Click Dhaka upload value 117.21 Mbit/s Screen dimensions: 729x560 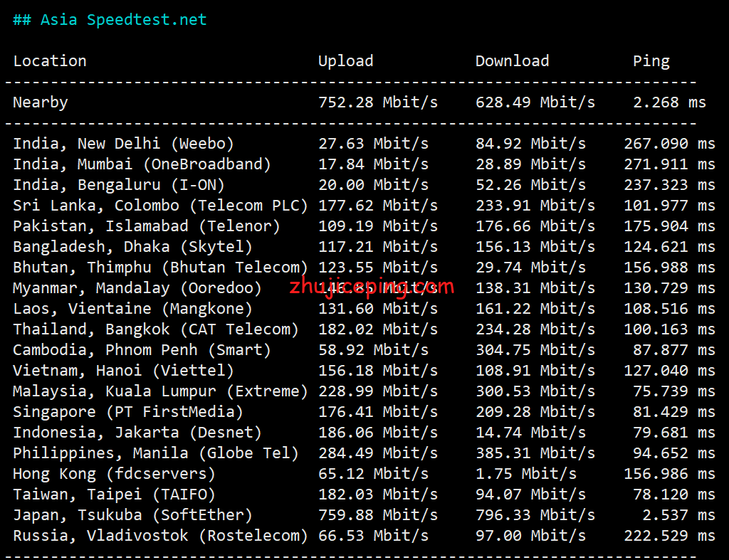click(x=378, y=247)
